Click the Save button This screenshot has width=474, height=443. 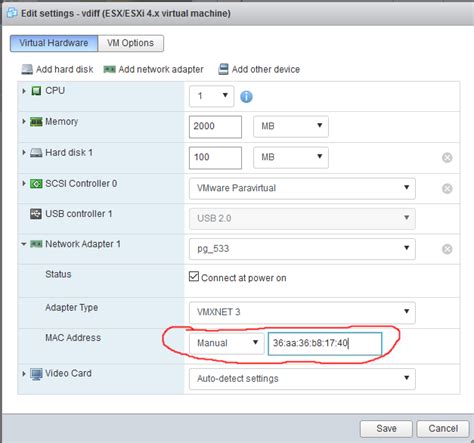tap(386, 428)
